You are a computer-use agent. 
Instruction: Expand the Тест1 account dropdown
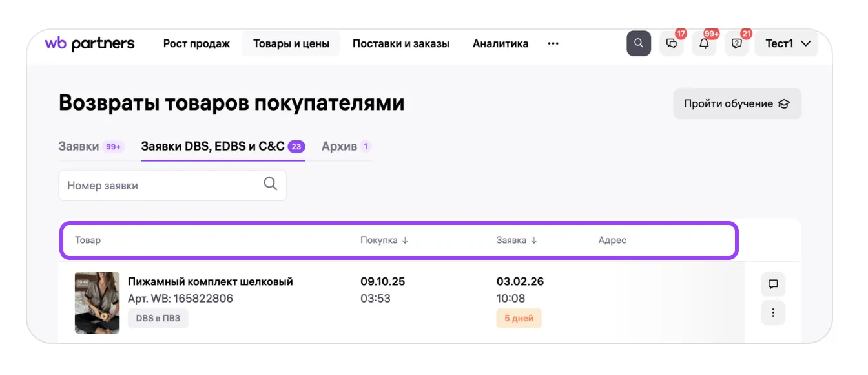[x=787, y=43]
